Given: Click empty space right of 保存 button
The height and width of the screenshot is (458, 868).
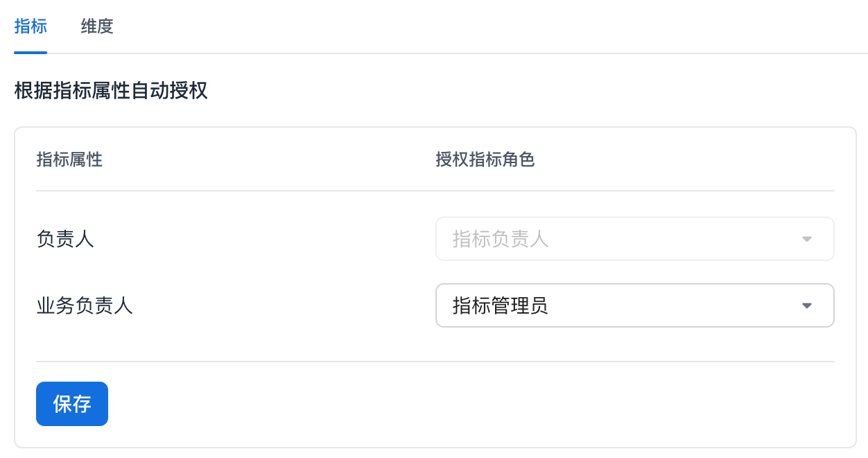Looking at the screenshot, I should click(416, 404).
